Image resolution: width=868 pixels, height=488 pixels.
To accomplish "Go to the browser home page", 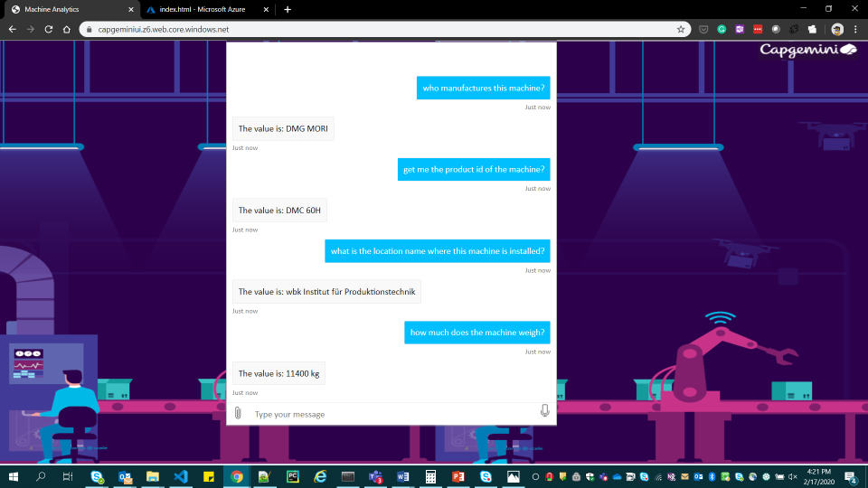I will [67, 29].
